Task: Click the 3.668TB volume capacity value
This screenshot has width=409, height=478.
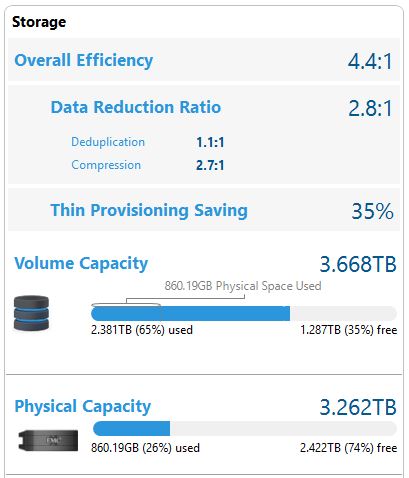Action: click(x=358, y=264)
